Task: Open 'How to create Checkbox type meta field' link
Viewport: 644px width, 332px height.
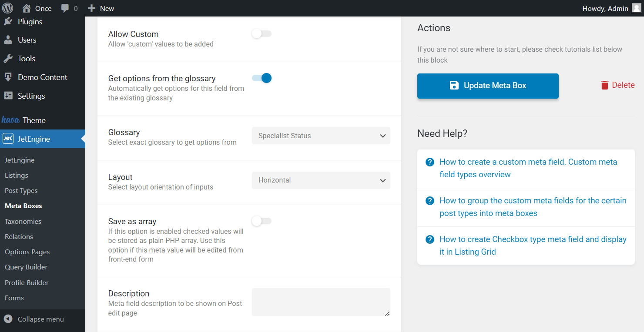Action: point(533,246)
